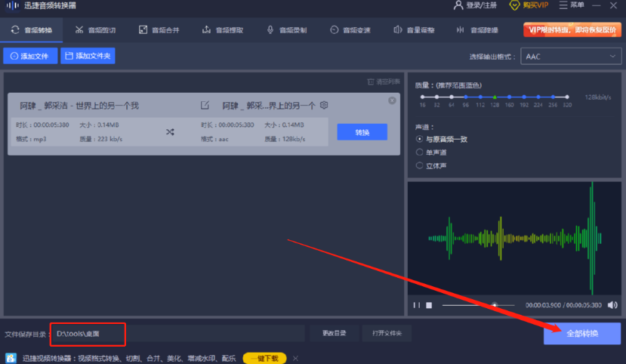The width and height of the screenshot is (626, 364).
Task: Open the 音频录制 microphone tab
Action: tap(286, 30)
